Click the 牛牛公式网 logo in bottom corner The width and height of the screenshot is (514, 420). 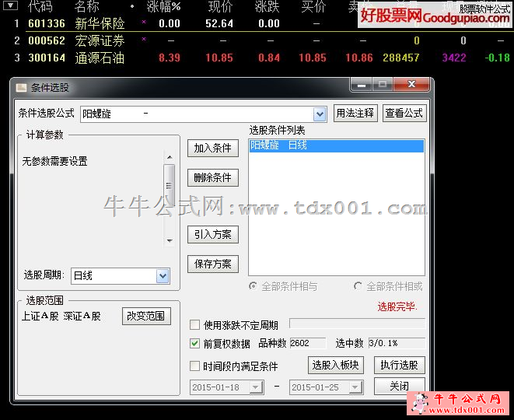click(462, 404)
